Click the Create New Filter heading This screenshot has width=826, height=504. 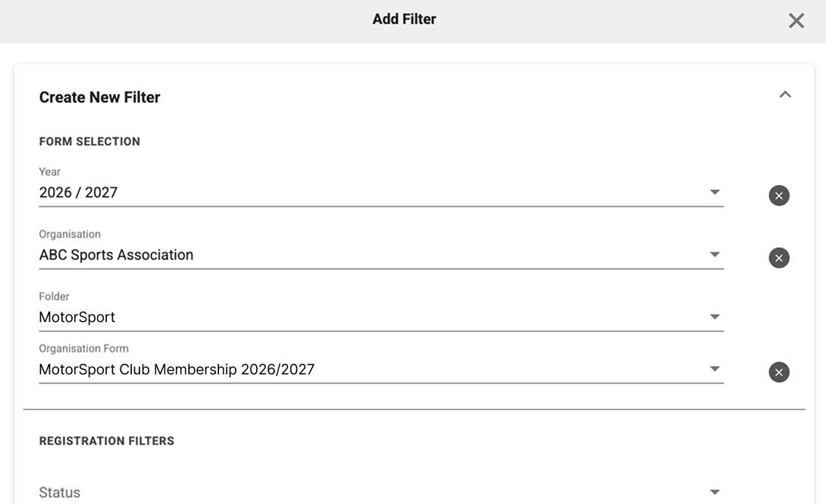pyautogui.click(x=99, y=98)
